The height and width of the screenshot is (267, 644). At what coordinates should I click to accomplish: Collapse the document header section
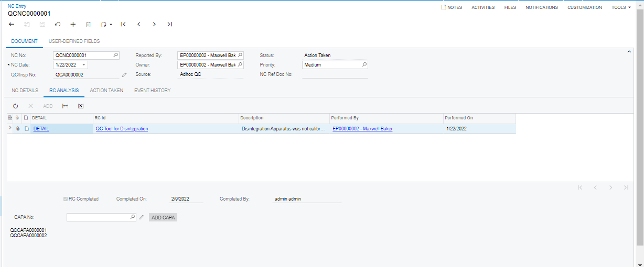click(629, 52)
